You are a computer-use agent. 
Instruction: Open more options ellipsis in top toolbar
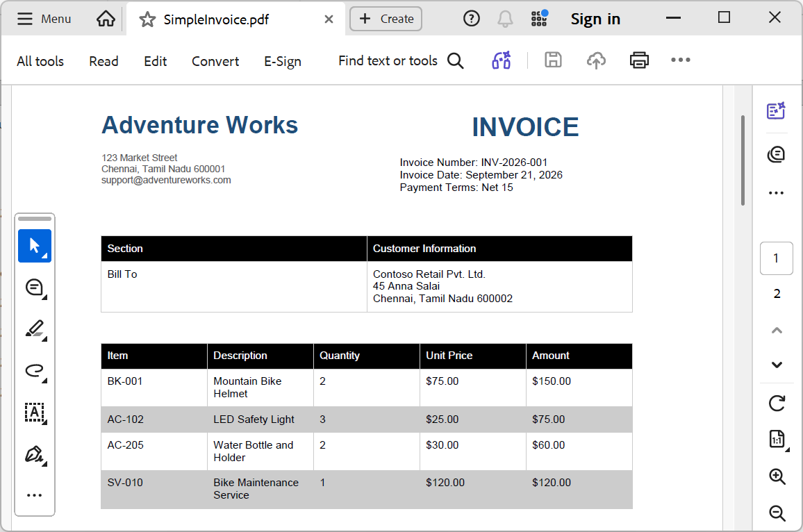pyautogui.click(x=681, y=60)
